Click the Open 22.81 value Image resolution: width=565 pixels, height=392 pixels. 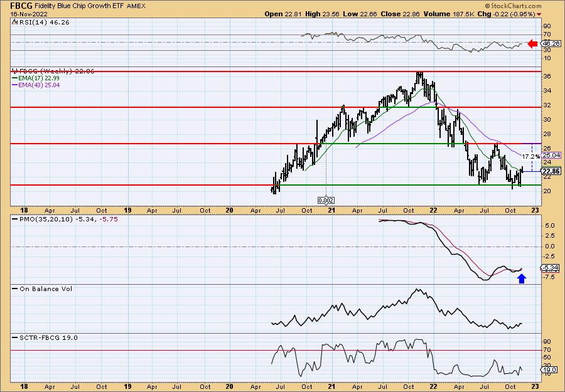point(284,14)
